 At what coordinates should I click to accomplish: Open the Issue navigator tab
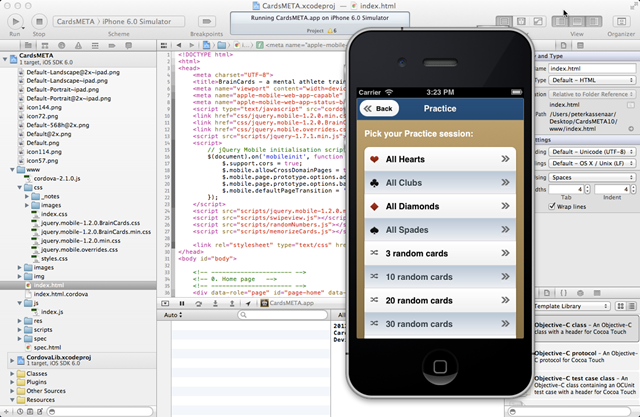(78, 45)
